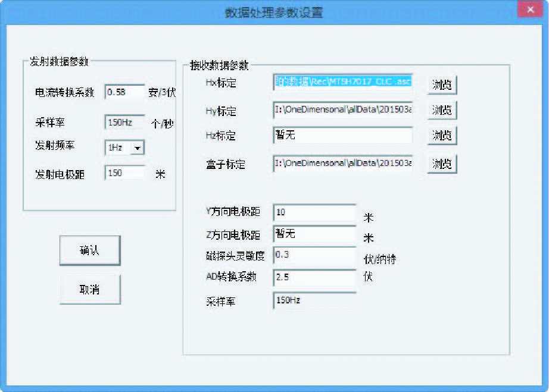Choose 浏览 beside 盒子标定
Screen dimensions: 549x392
click(441, 164)
